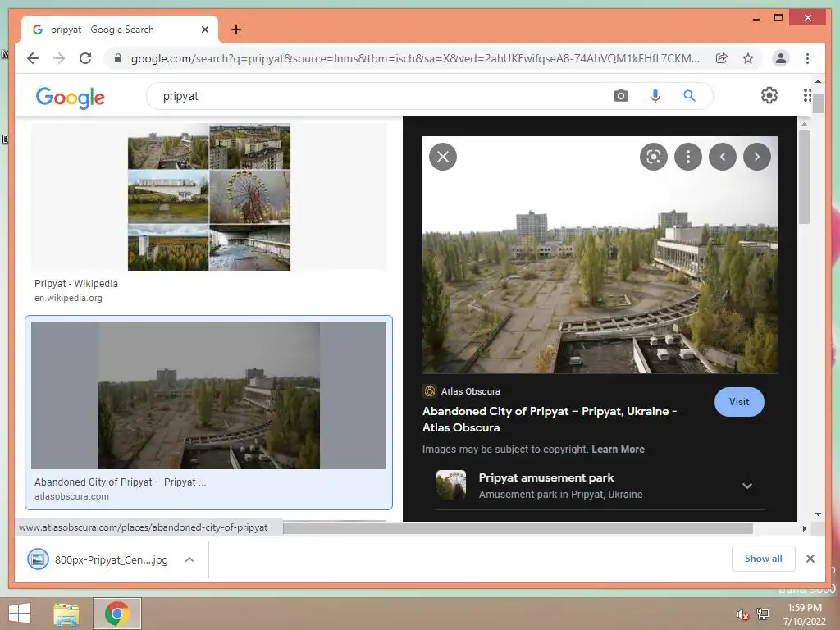Expand the Pripyat amusement park chevron
Screen dimensions: 840x630
[x=747, y=486]
